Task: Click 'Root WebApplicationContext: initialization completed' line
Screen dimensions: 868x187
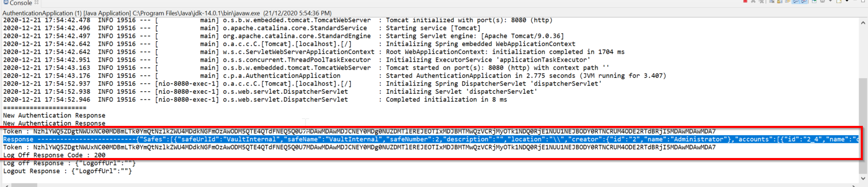Action: (314, 52)
